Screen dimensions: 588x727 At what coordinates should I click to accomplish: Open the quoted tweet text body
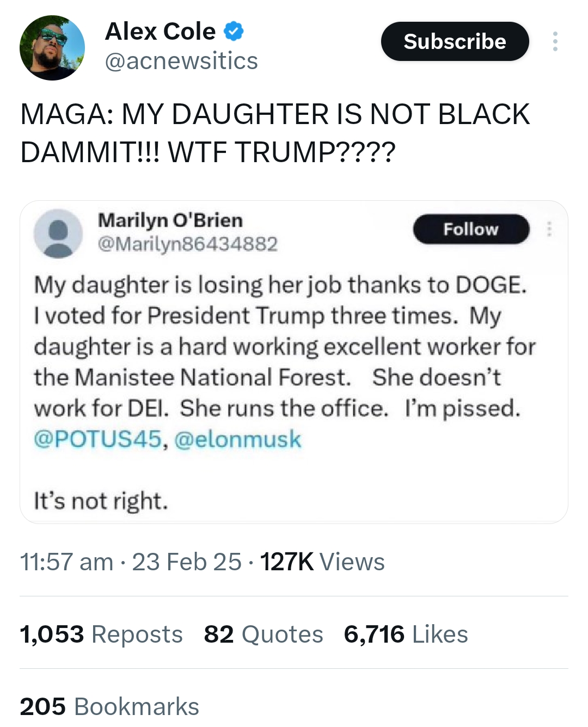(283, 347)
